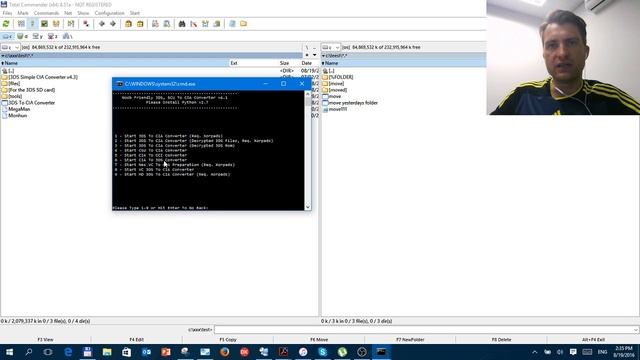The image size is (640, 360).
Task: Open the network neighborhood drive button
Action: 67,36
